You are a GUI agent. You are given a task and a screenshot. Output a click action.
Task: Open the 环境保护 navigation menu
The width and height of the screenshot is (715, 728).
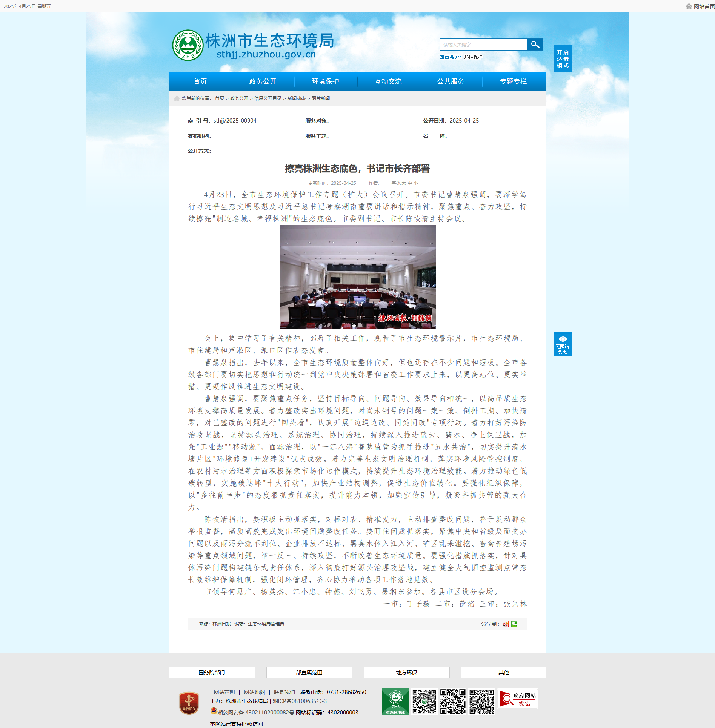click(325, 81)
